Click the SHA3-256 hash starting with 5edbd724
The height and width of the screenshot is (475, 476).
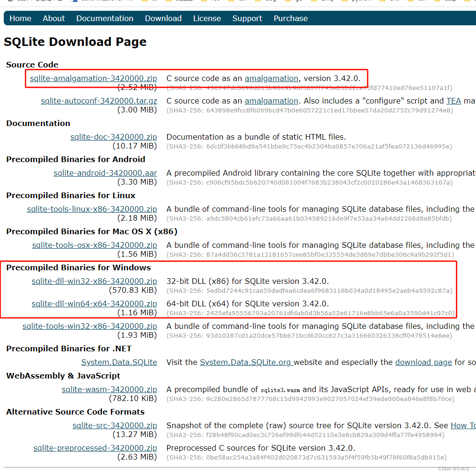click(x=309, y=291)
